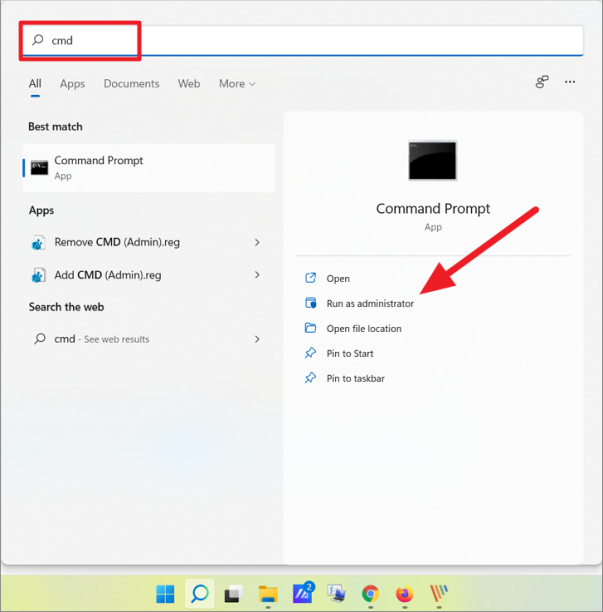The width and height of the screenshot is (603, 612).
Task: Click the magnifier icon of cmd web result
Action: [39, 338]
